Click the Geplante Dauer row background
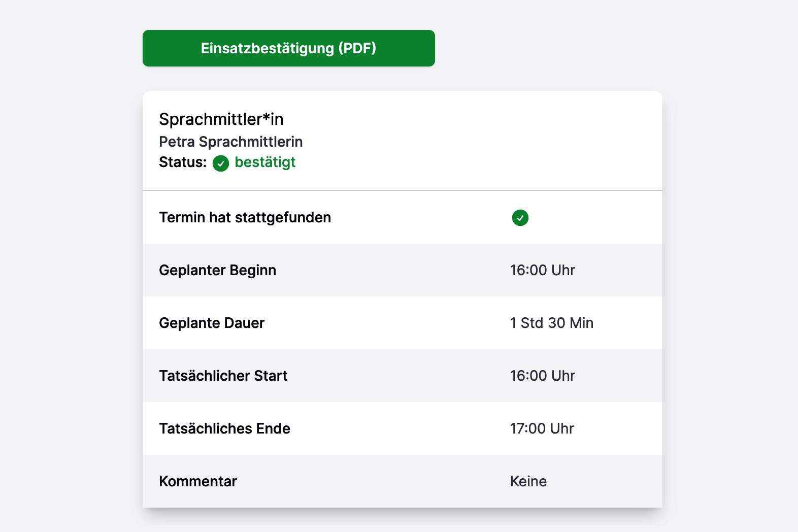The height and width of the screenshot is (532, 798). [403, 323]
